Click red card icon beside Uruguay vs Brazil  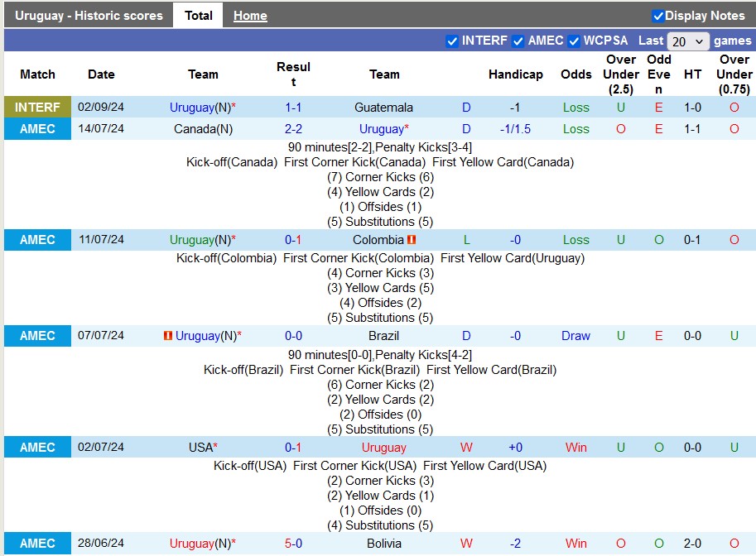coord(168,336)
